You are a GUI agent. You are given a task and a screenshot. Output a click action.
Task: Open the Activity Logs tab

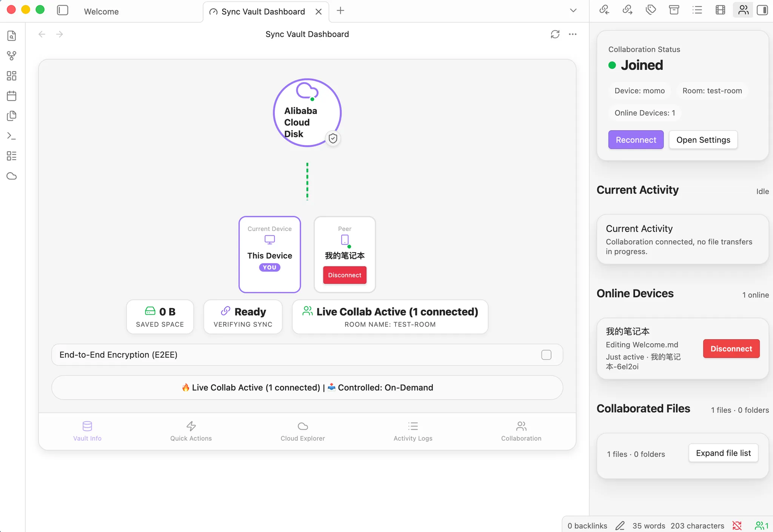[413, 431]
